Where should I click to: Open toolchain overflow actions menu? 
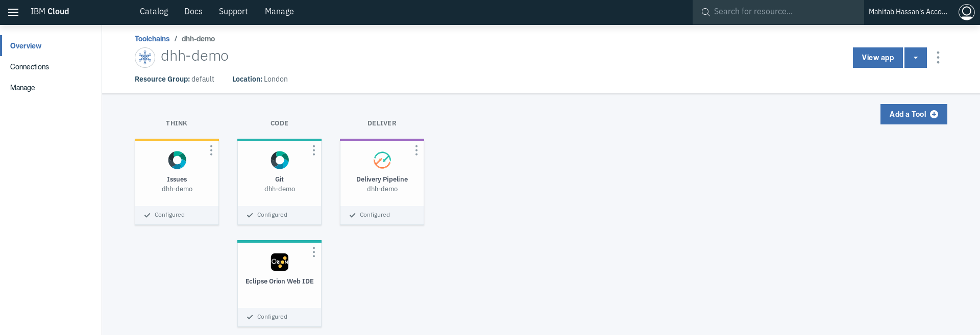pos(938,58)
